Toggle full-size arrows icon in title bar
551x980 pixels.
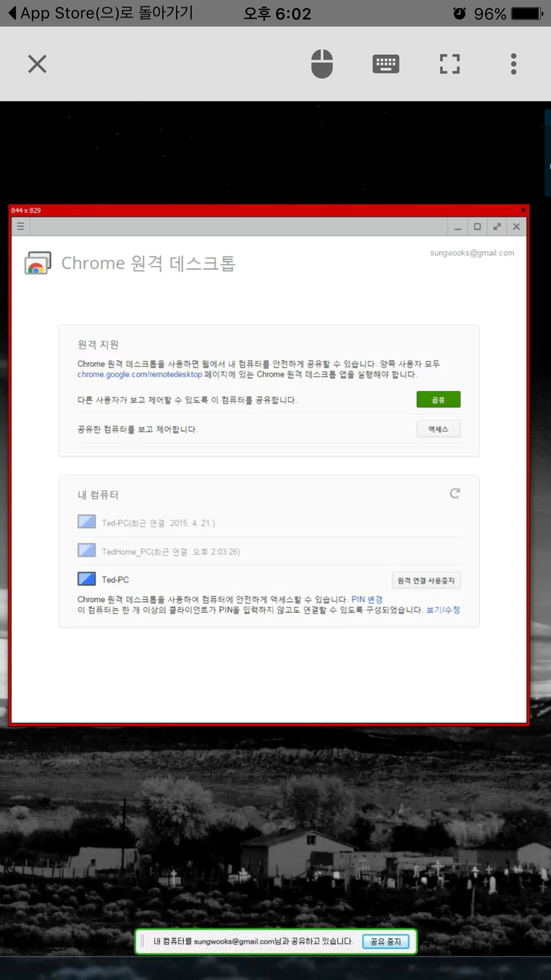(x=497, y=227)
